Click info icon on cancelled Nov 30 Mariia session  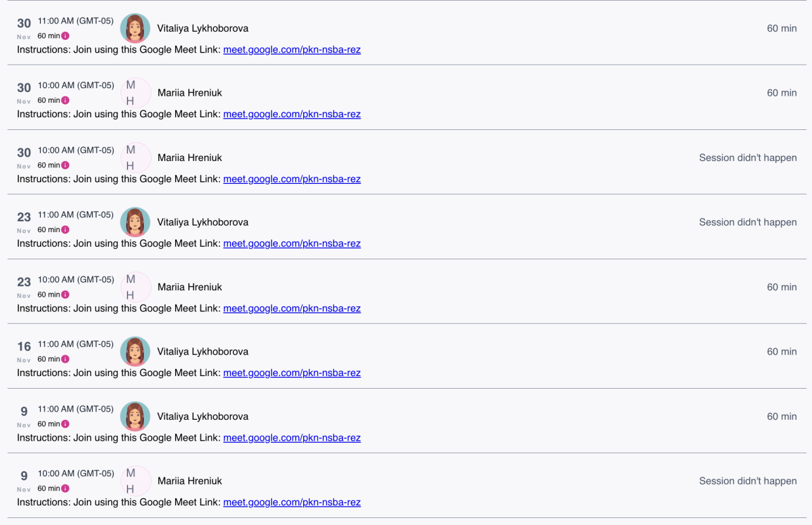[x=65, y=165]
